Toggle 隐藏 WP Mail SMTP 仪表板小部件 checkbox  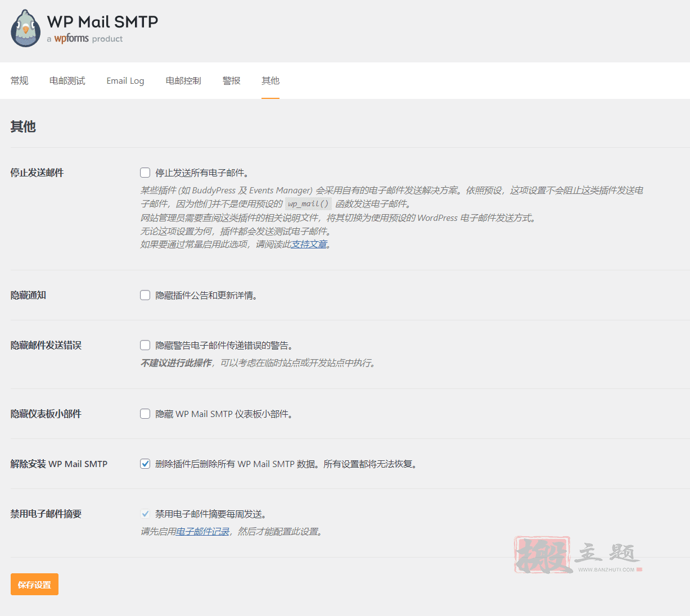pyautogui.click(x=145, y=414)
